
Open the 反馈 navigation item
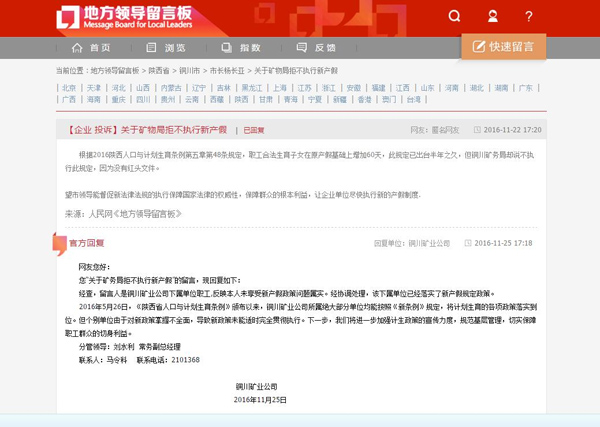(x=325, y=48)
